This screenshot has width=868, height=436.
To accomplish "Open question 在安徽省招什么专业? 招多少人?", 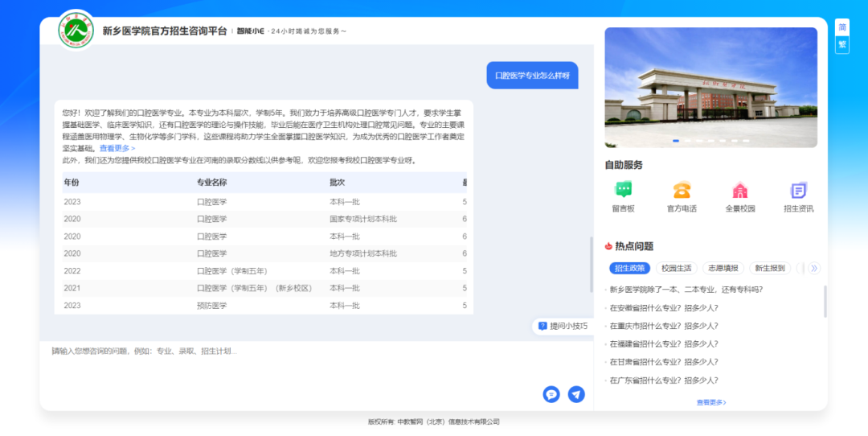I will 664,307.
